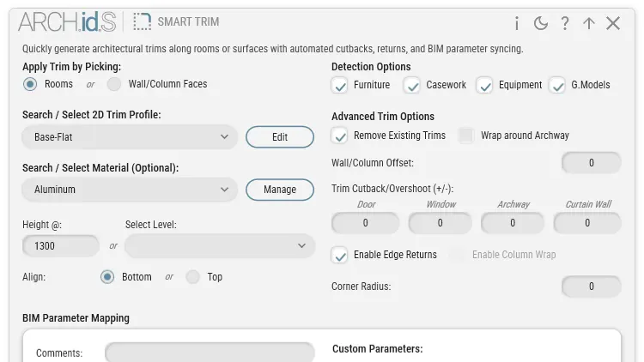Toggle Enable Edge Returns checkbox
Screen dimensions: 644x362
[x=340, y=255]
